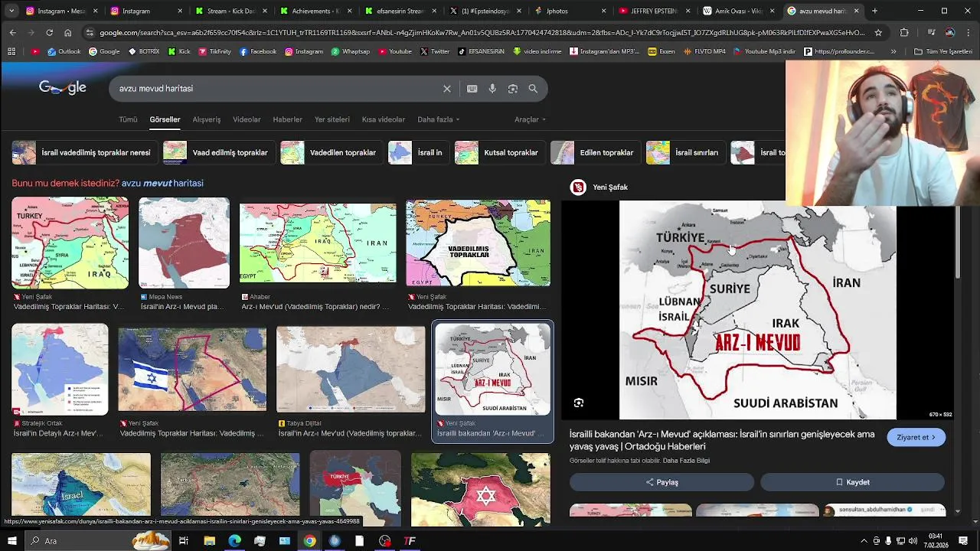Open the tab search dropdown arrow
The width and height of the screenshot is (980, 551).
tap(11, 11)
